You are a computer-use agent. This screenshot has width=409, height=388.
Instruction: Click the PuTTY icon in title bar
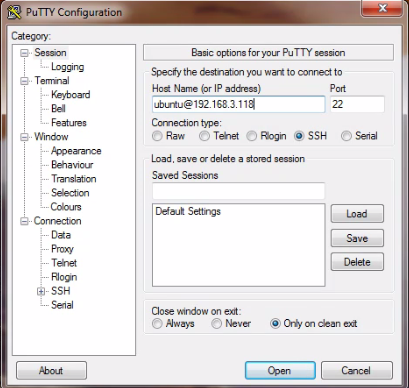[x=14, y=12]
